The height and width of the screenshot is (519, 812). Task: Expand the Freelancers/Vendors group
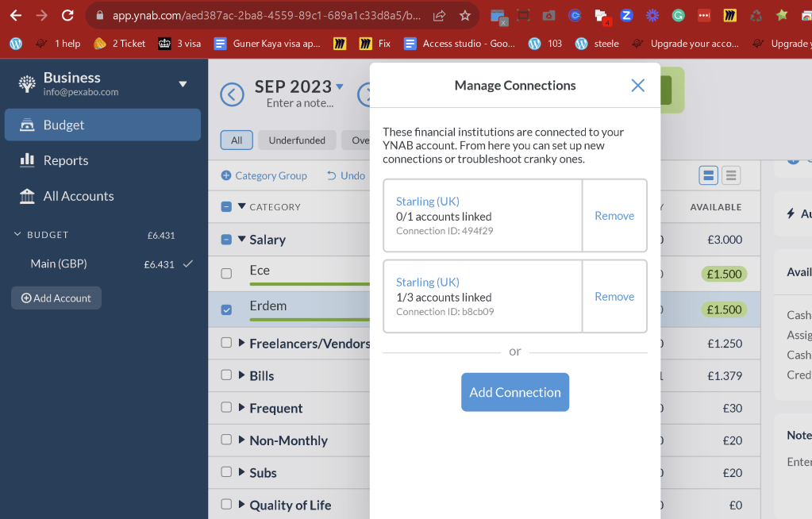[242, 343]
